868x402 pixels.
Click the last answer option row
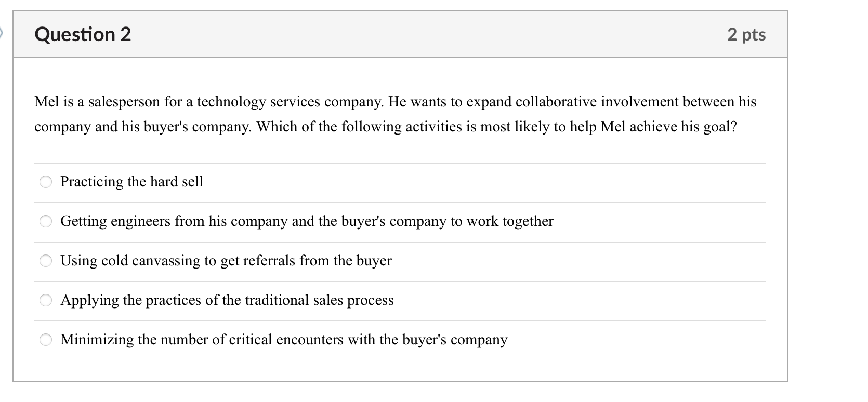pyautogui.click(x=284, y=340)
